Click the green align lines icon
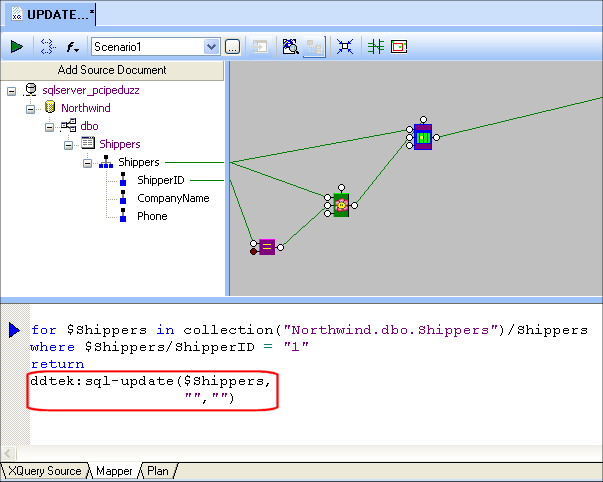This screenshot has height=482, width=603. coord(376,47)
